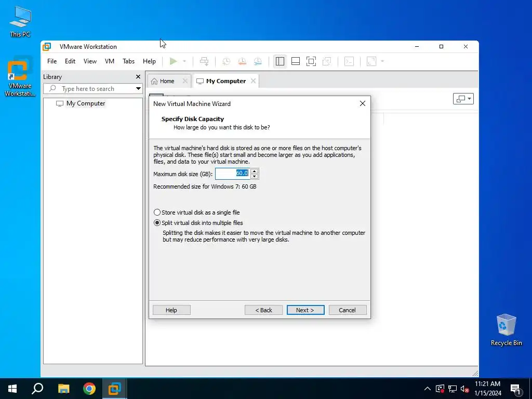This screenshot has width=532, height=399.
Task: Open the notification center icon
Action: (x=515, y=389)
